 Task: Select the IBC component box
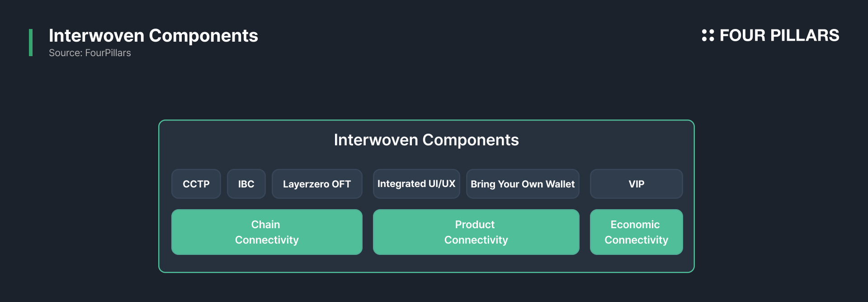[x=246, y=184]
